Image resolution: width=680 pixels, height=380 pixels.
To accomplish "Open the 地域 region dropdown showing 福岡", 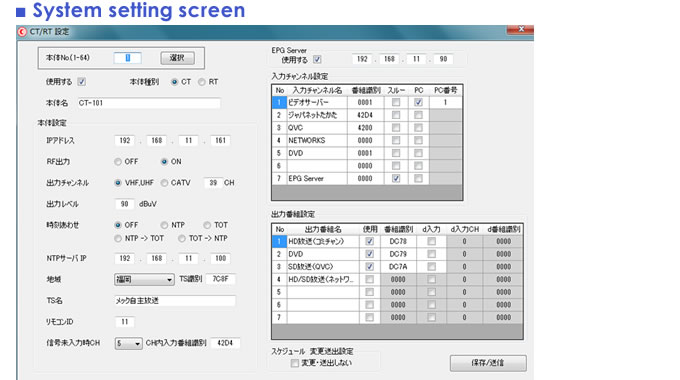I will click(x=144, y=280).
